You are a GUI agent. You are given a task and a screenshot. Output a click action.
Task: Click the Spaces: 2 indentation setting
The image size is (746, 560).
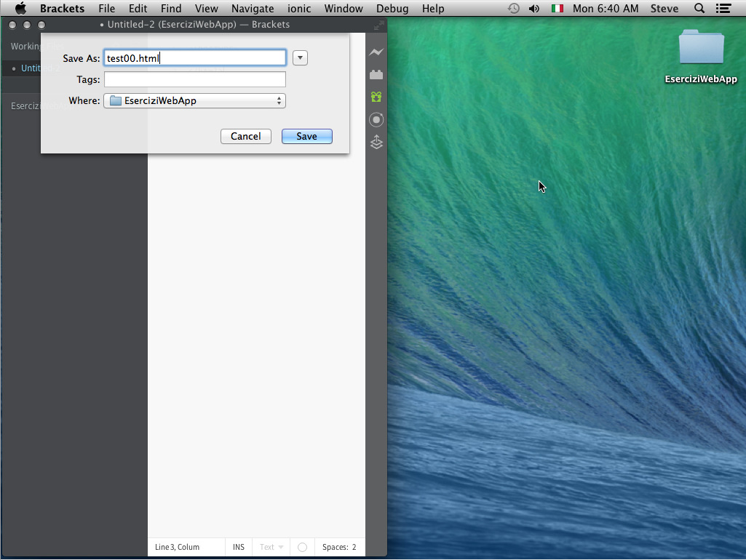(339, 547)
